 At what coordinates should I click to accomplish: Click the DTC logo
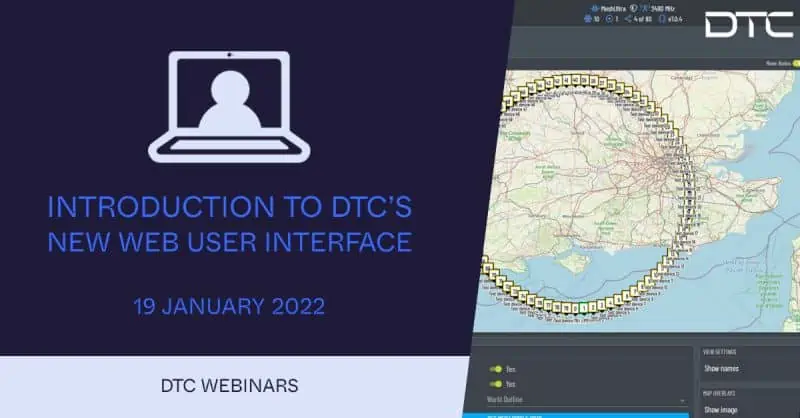click(x=748, y=26)
